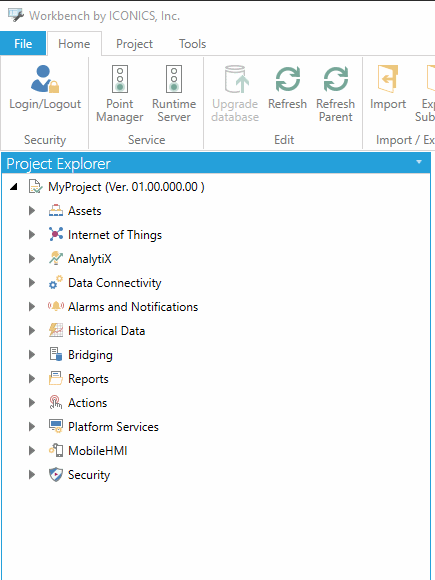Click the Bridging database icon
Viewport: 435px width, 580px height.
click(x=56, y=354)
